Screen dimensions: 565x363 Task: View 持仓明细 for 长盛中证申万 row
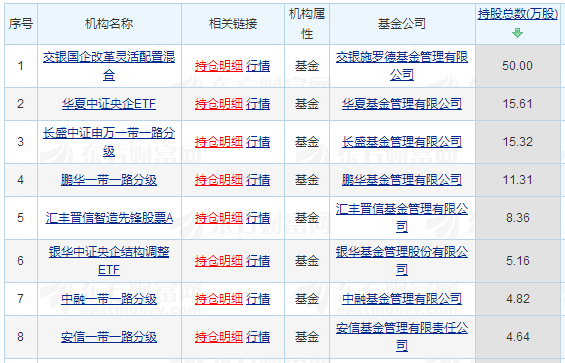(x=219, y=142)
